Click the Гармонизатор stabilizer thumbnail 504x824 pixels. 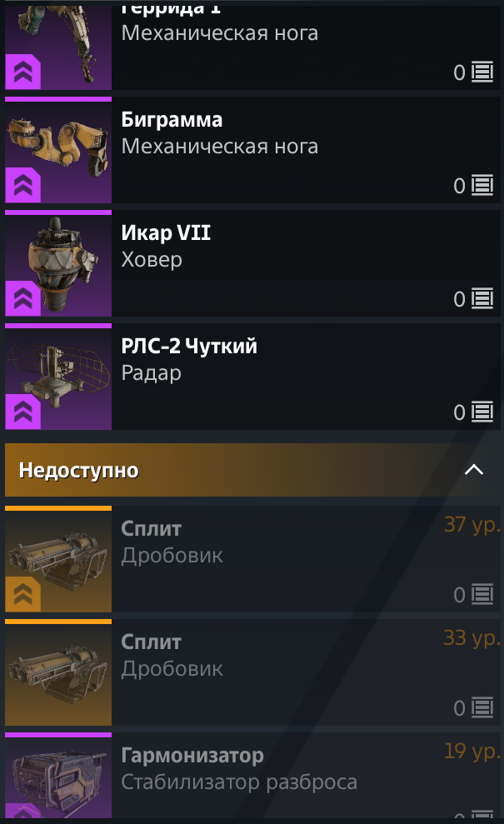[58, 777]
